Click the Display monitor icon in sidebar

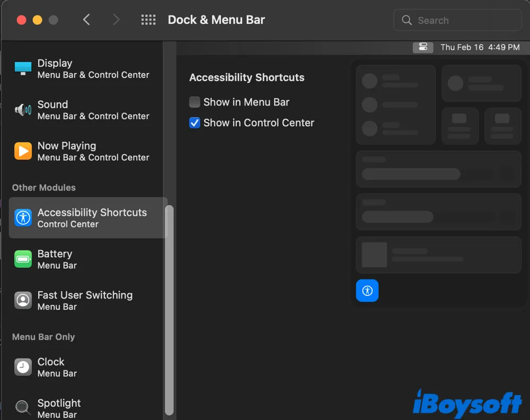pyautogui.click(x=23, y=68)
